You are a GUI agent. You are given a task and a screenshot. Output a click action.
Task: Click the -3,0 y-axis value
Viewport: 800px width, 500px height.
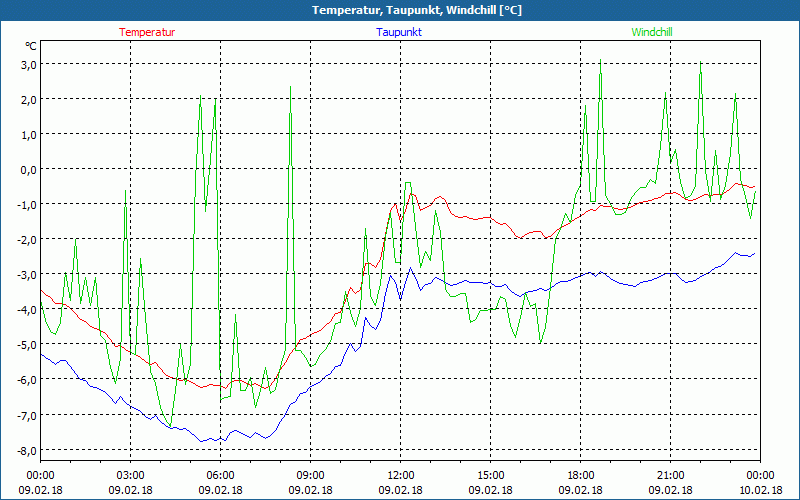click(27, 275)
